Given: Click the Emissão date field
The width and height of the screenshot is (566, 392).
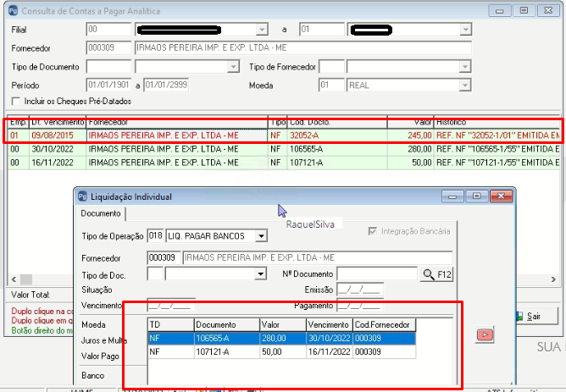Looking at the screenshot, I should coord(360,290).
